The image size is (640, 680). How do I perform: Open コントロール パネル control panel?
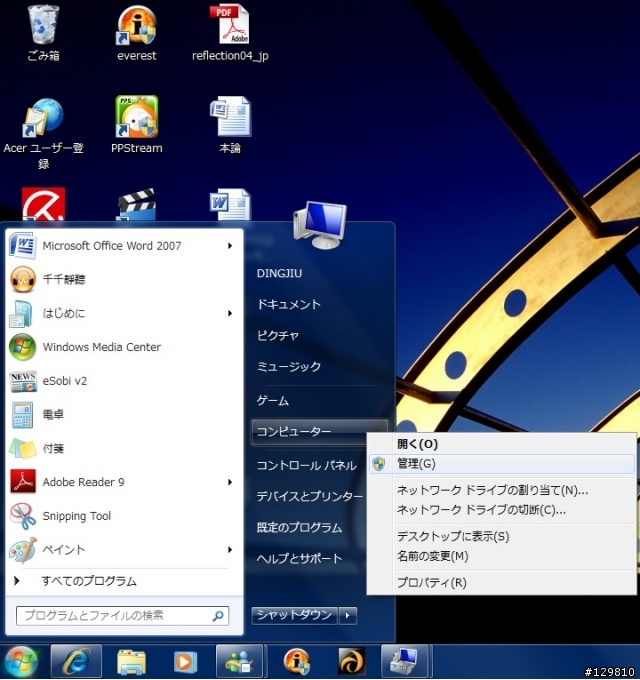pyautogui.click(x=306, y=466)
